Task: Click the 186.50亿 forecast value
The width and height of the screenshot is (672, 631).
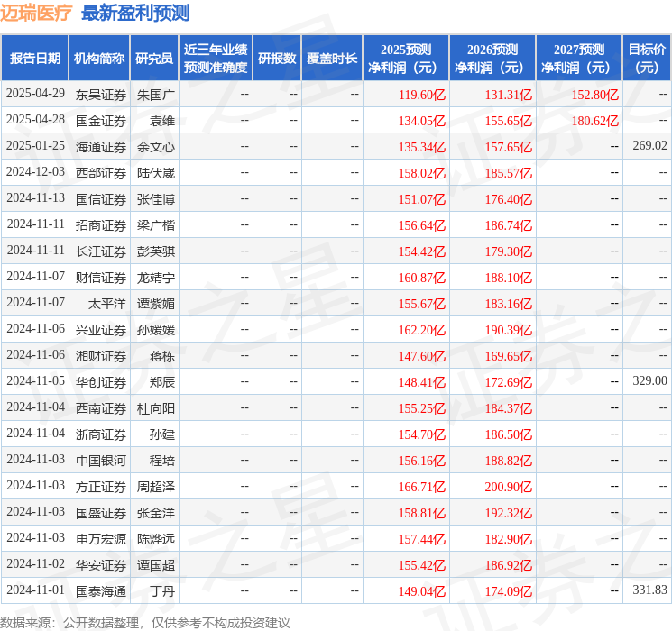Action: click(x=509, y=434)
